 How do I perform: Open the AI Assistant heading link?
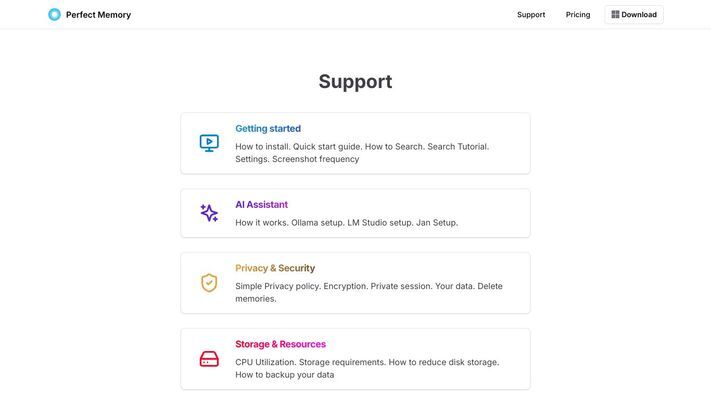click(262, 205)
